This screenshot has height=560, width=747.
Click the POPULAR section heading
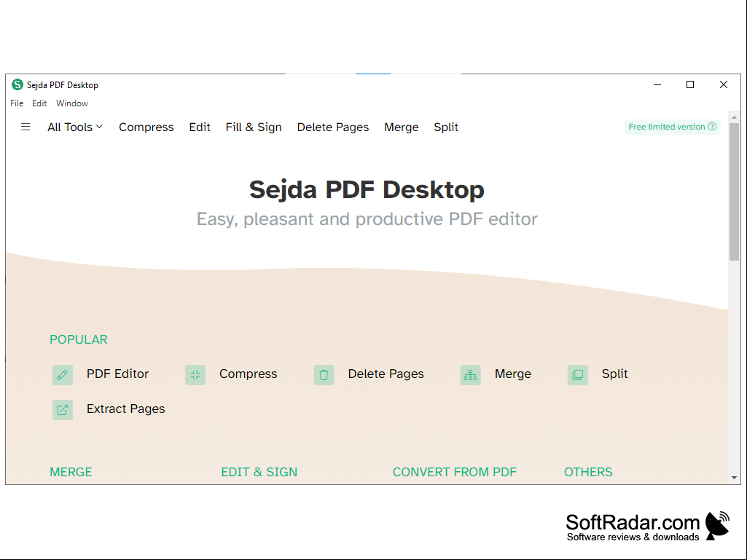click(x=79, y=339)
